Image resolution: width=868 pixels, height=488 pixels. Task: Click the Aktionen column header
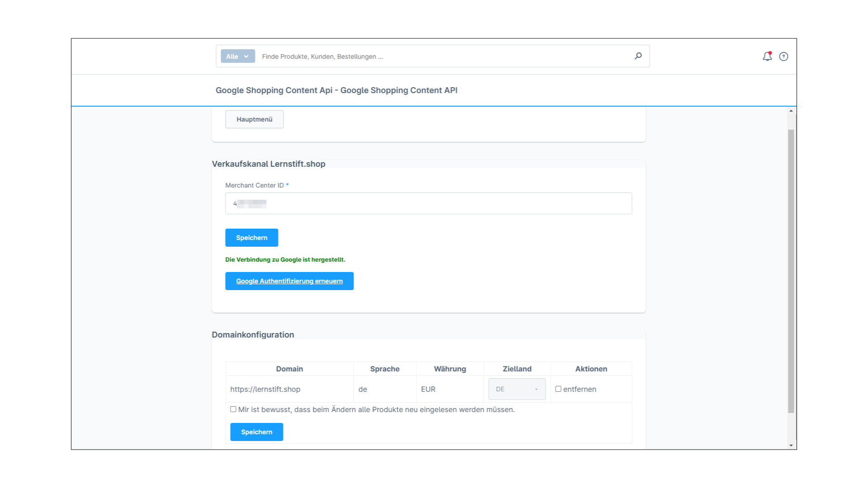(591, 369)
